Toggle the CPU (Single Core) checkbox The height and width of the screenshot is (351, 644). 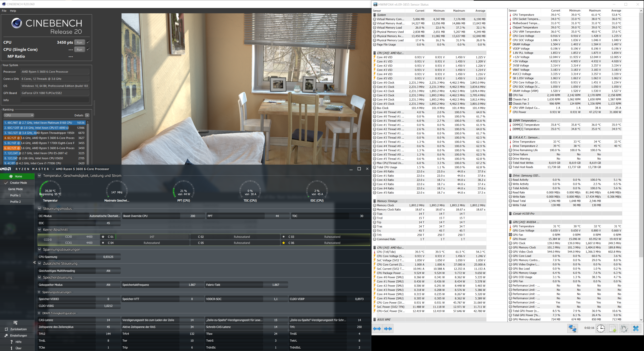[88, 49]
